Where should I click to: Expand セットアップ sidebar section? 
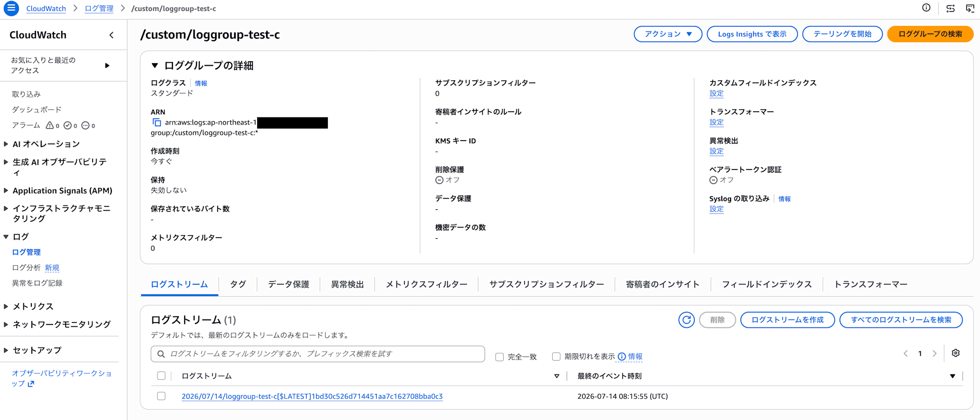(x=6, y=350)
